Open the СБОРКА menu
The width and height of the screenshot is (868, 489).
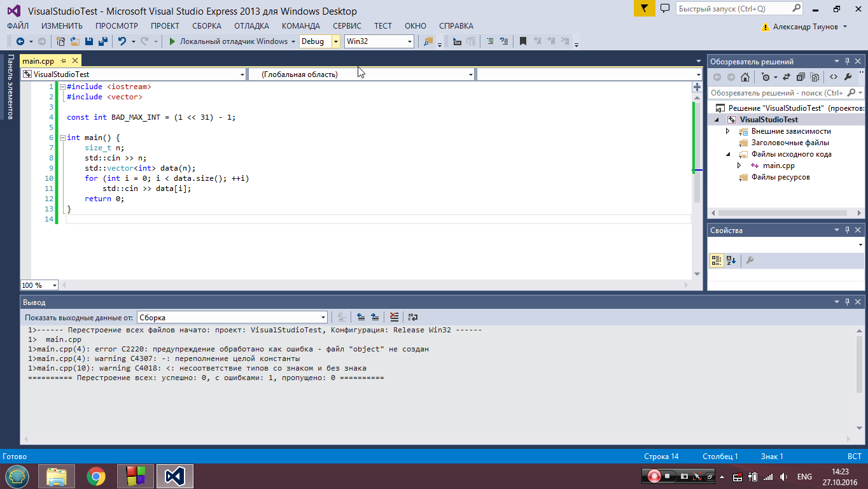pos(207,26)
